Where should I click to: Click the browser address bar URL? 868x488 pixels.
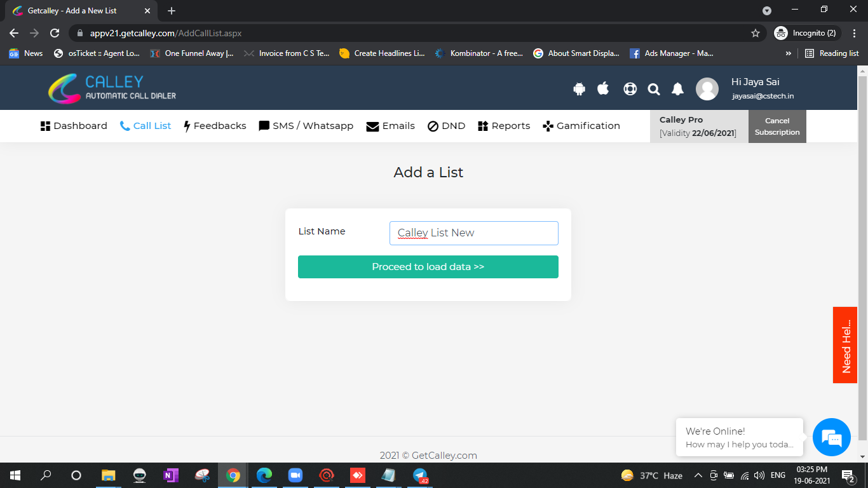pos(166,33)
